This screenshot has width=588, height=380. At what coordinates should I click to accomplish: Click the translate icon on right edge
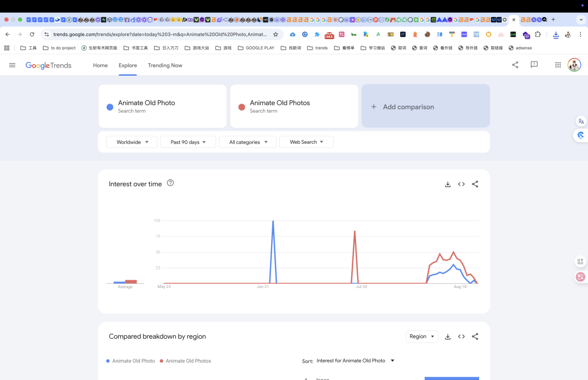[x=581, y=121]
